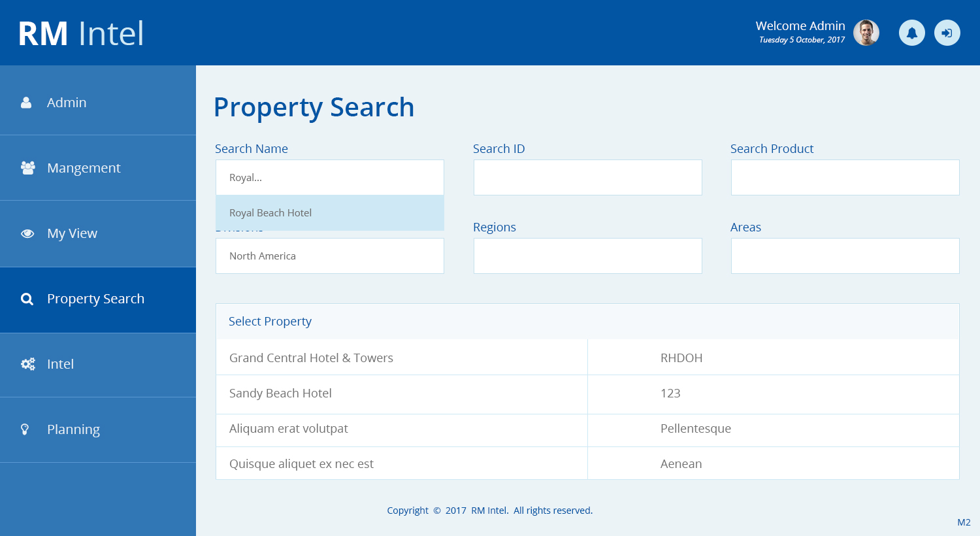Click inside the Search ID field

587,177
